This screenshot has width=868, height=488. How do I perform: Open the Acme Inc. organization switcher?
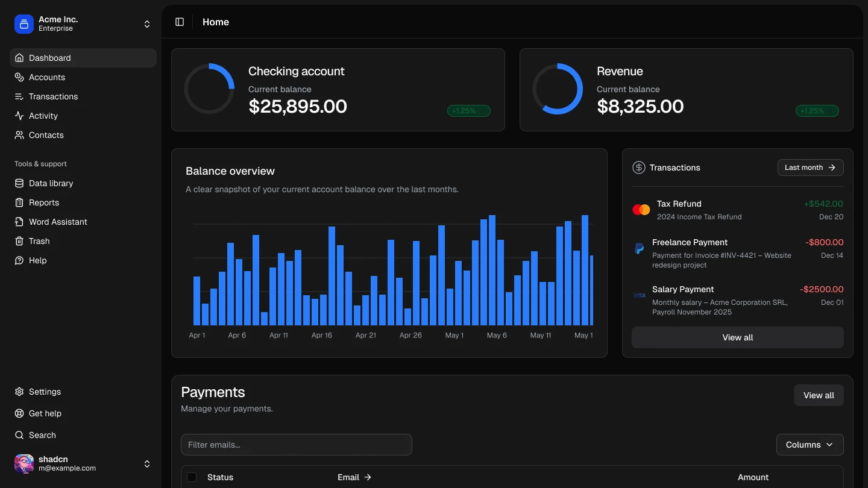(x=78, y=23)
